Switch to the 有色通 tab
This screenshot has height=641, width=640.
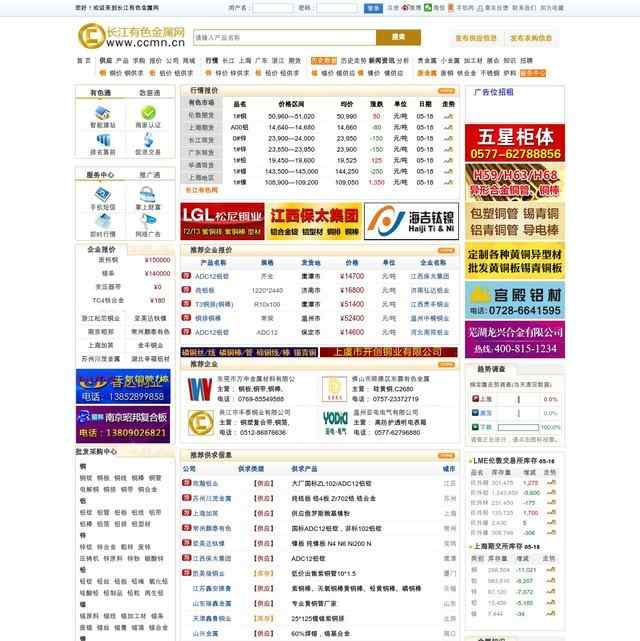101,93
